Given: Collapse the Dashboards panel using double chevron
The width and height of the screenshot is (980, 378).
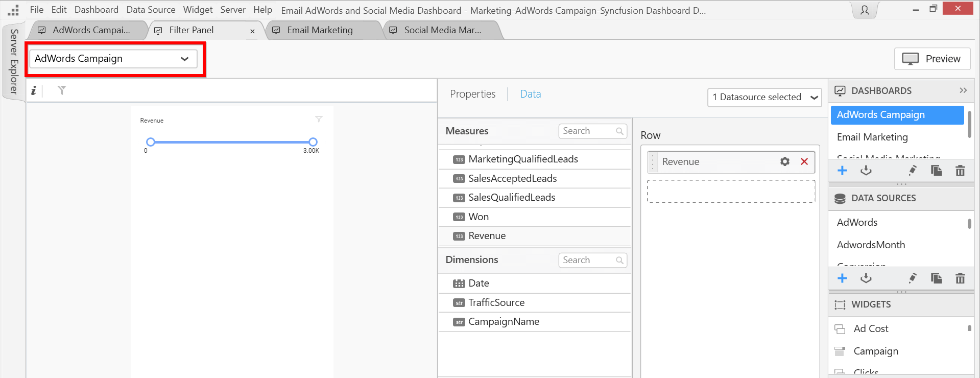Looking at the screenshot, I should coord(963,90).
